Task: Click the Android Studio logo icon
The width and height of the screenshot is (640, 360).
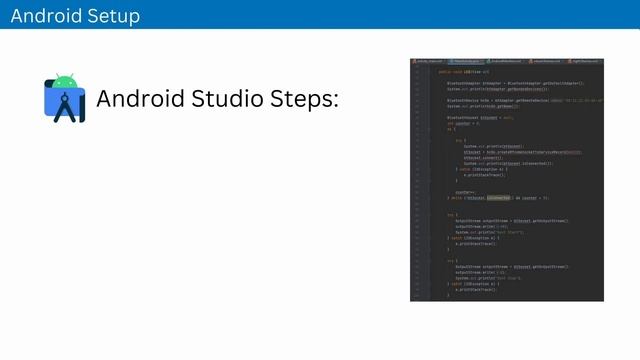Action: [64, 98]
